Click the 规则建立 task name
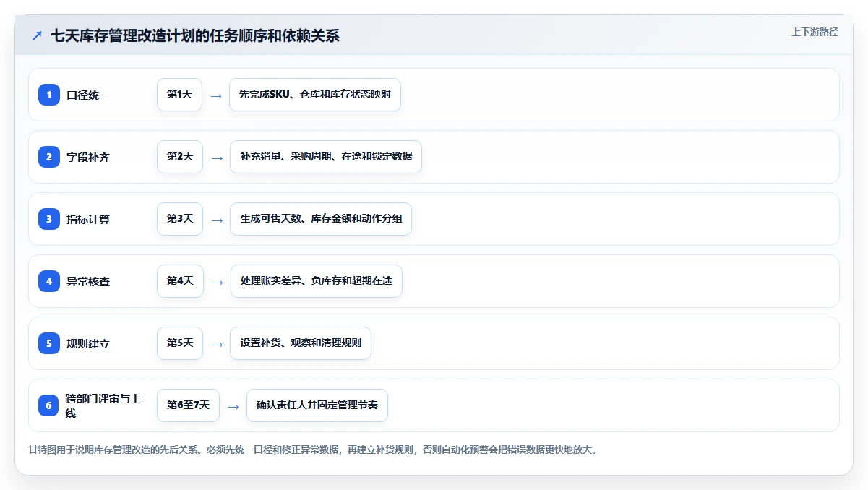Screen dimensions: 868x490 [88, 344]
